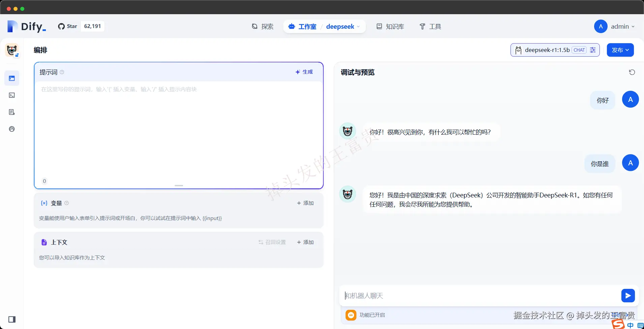Click the reply mentioning DeepSeek-R1
The image size is (644, 329).
(x=492, y=200)
